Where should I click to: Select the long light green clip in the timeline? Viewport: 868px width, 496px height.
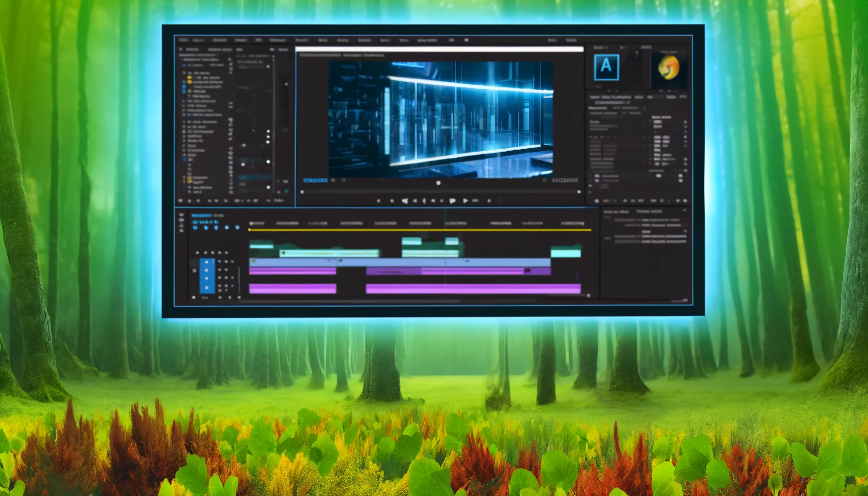click(x=329, y=253)
